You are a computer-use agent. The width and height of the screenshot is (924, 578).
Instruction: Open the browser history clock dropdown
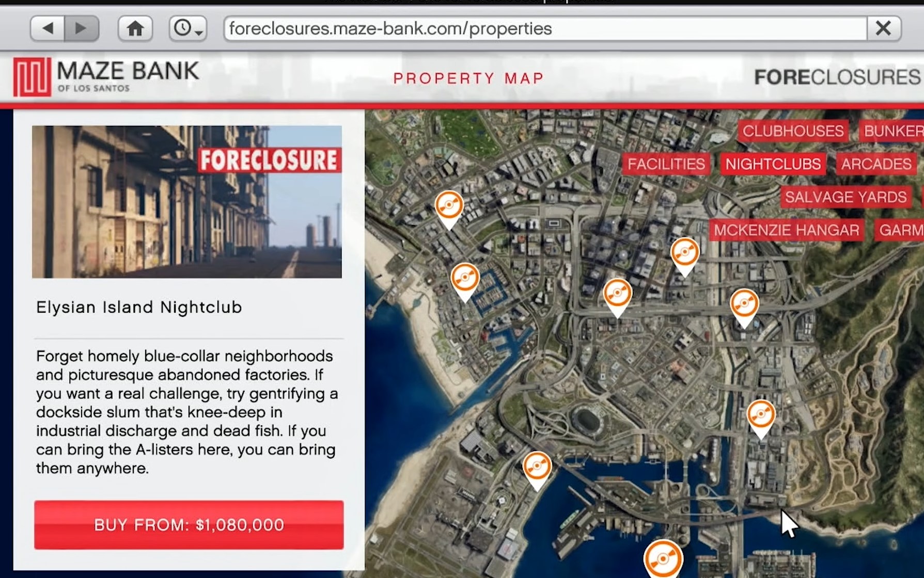click(187, 28)
